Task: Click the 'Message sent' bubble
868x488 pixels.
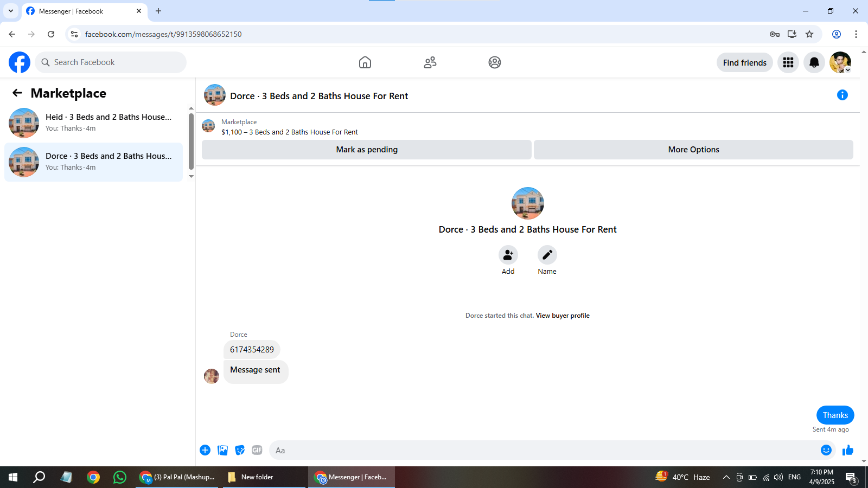Action: (x=256, y=371)
